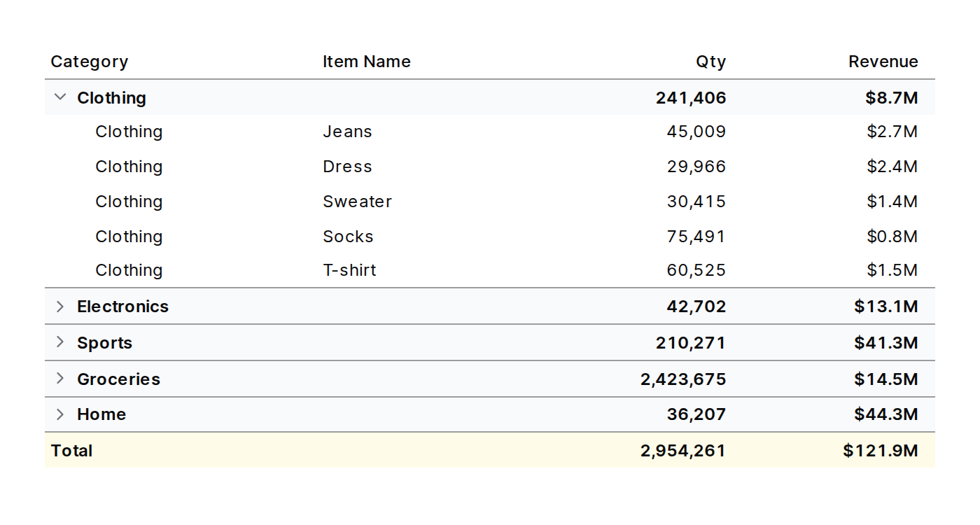Expand the Electronics category row
Screen dimensions: 980x525
[x=60, y=307]
